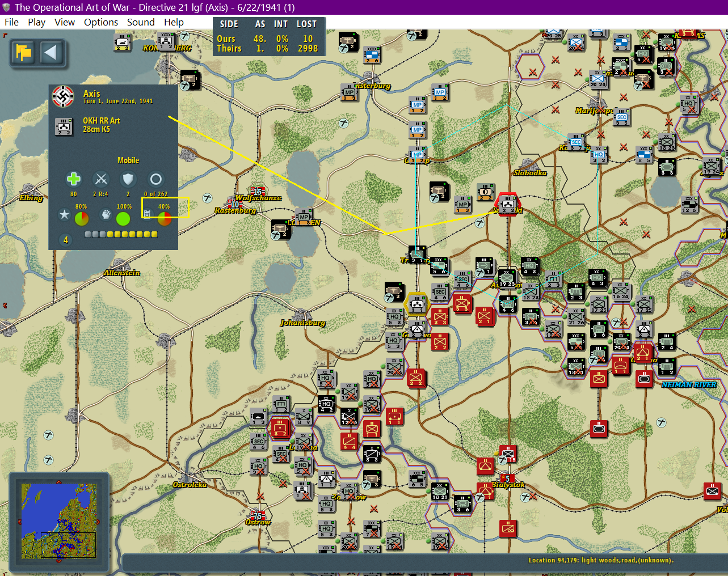Click the star proficiency icon
The width and height of the screenshot is (728, 576).
[64, 214]
